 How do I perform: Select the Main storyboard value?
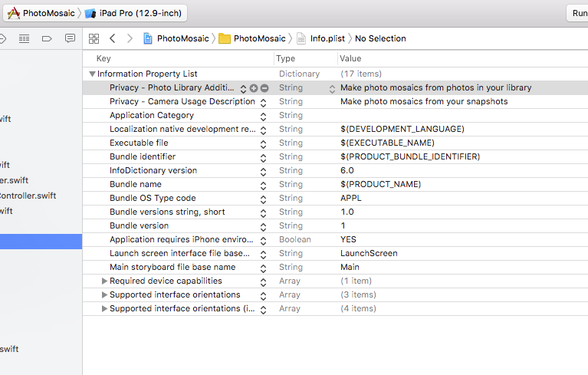tap(350, 267)
